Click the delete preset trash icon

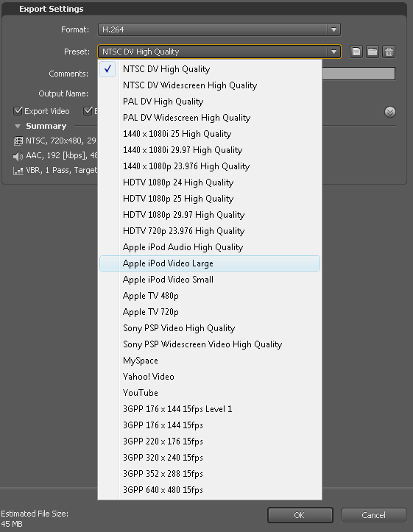point(389,52)
